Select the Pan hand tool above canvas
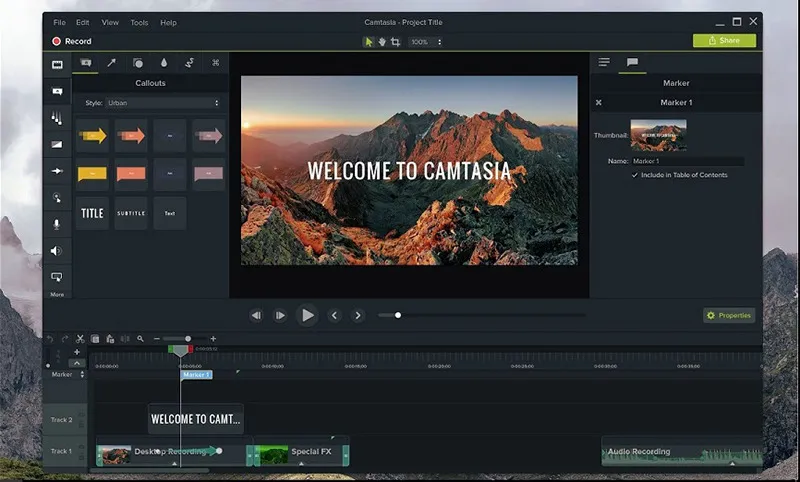Viewport: 800px width, 482px height. [x=382, y=42]
